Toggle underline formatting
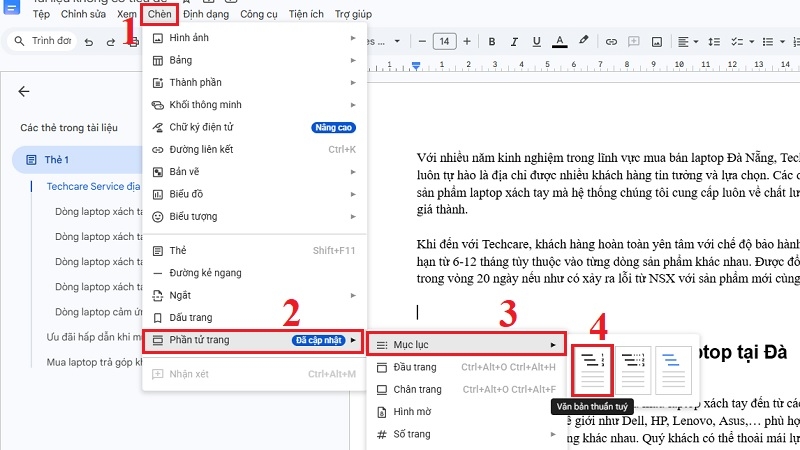 [537, 41]
